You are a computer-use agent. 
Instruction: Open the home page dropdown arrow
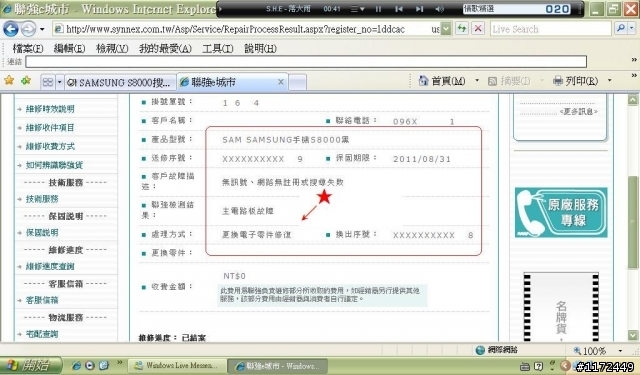pos(477,81)
